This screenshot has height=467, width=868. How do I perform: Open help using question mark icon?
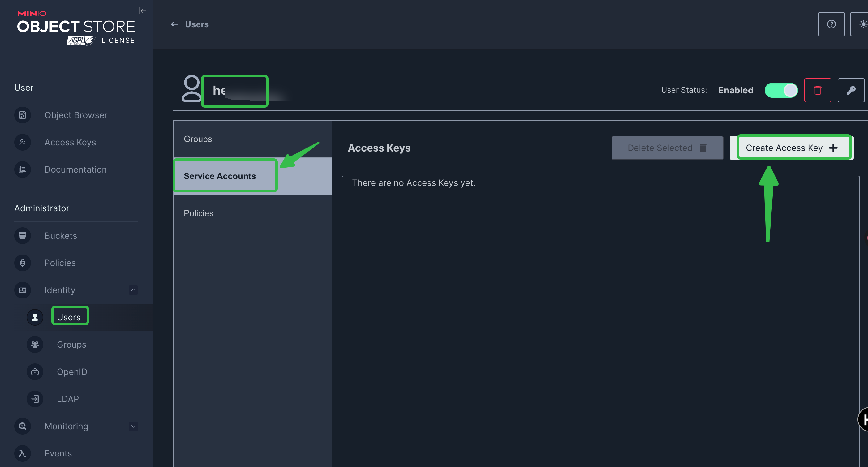(831, 24)
